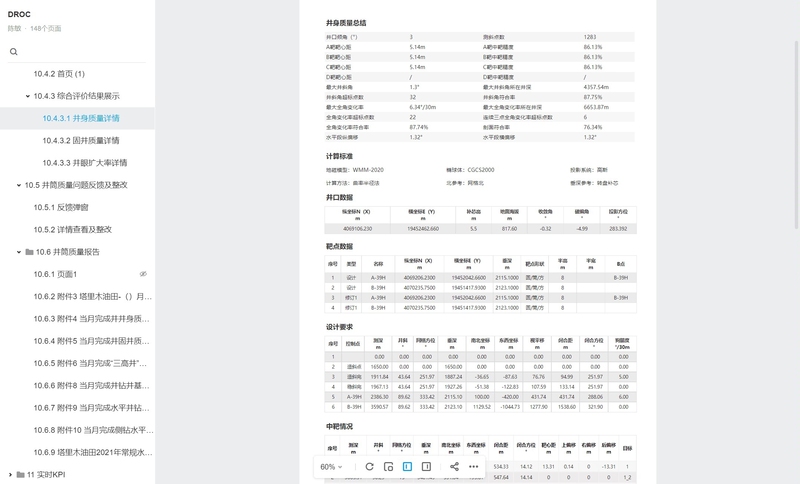Open page 10.4.3.2 固井质量详情

tap(81, 141)
